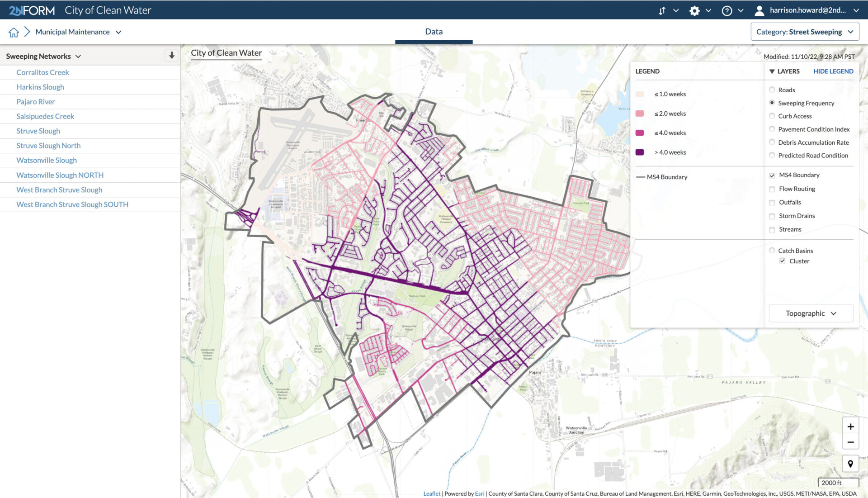Image resolution: width=868 pixels, height=498 pixels.
Task: Click the zoom in plus button on map
Action: point(851,426)
